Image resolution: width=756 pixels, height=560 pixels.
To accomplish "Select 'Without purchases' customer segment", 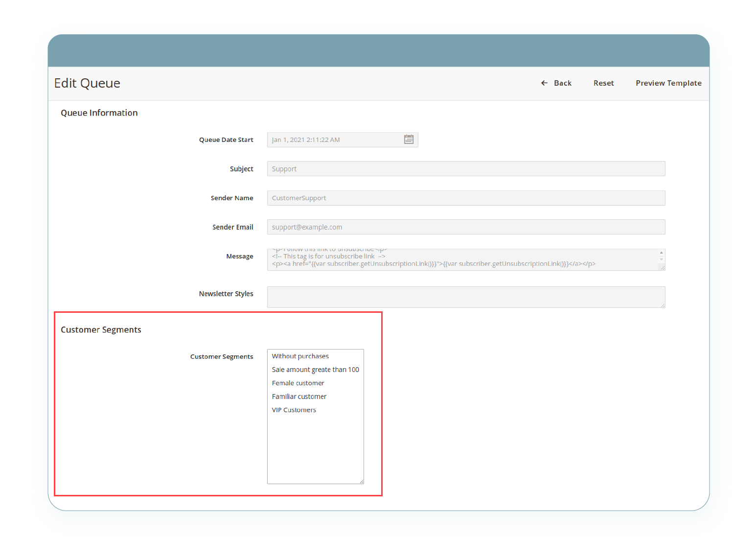I will 300,356.
